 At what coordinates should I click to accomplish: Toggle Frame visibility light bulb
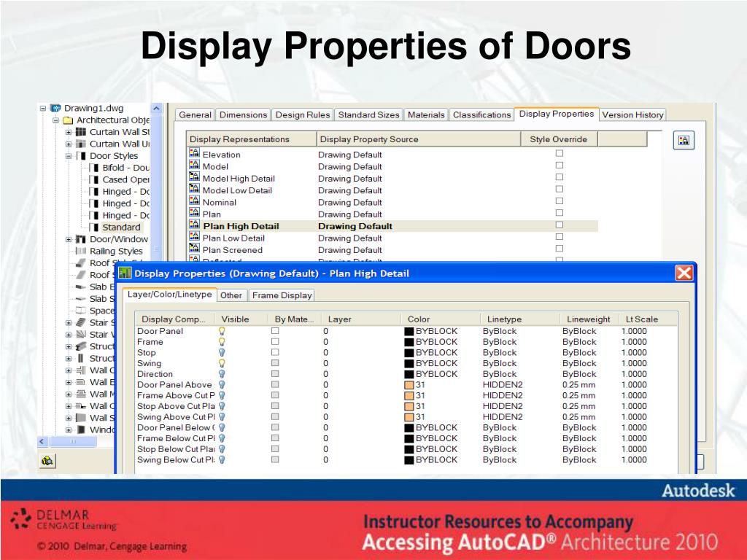222,341
